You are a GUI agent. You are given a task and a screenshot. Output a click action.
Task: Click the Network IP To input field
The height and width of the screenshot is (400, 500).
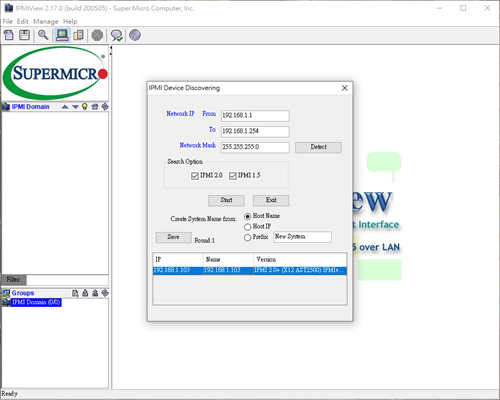point(255,131)
